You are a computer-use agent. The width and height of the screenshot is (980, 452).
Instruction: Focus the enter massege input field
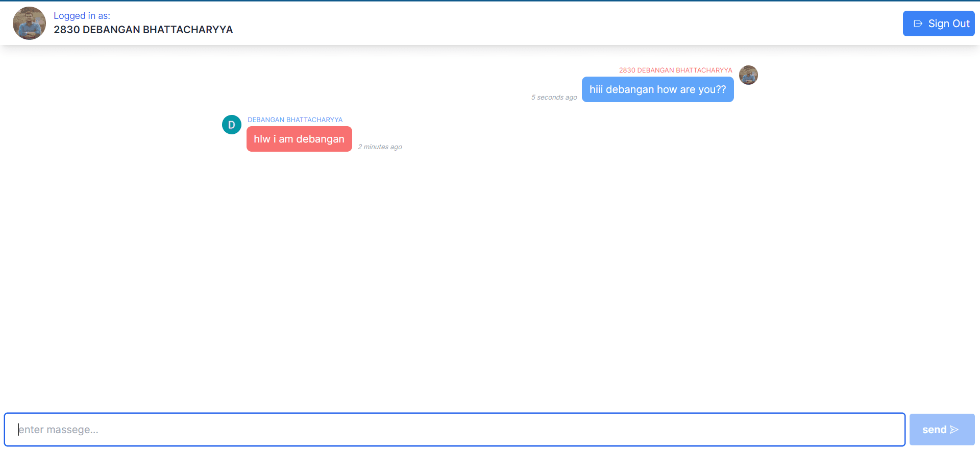tap(454, 430)
